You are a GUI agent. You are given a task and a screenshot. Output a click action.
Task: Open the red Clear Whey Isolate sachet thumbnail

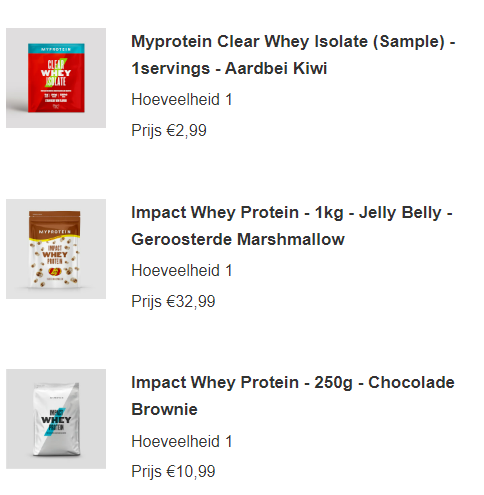56,78
